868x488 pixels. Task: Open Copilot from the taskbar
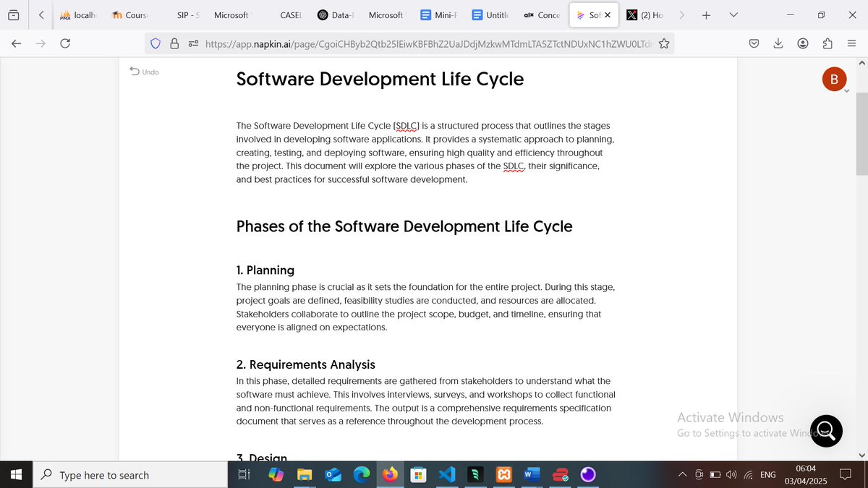pos(276,475)
